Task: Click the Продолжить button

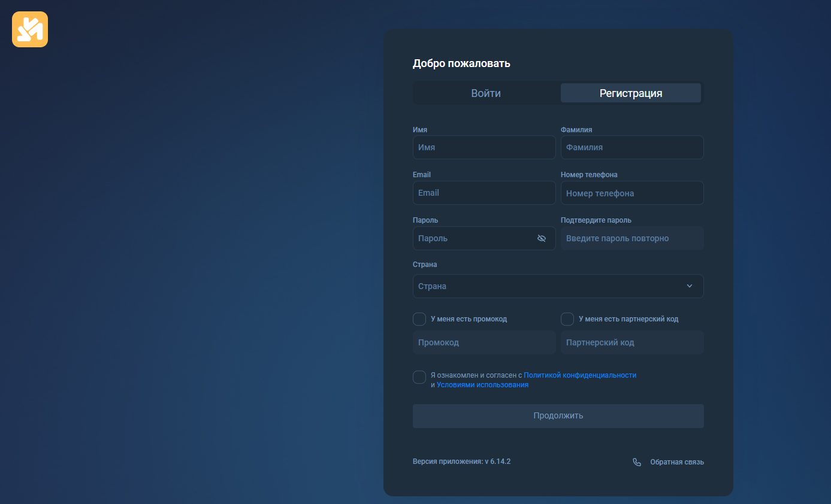Action: (x=558, y=416)
